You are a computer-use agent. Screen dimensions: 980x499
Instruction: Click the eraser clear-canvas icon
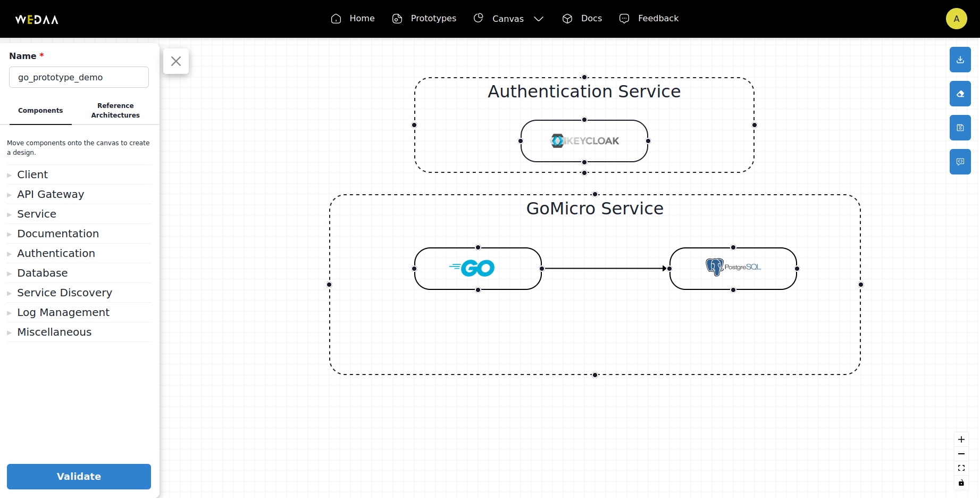pyautogui.click(x=960, y=94)
